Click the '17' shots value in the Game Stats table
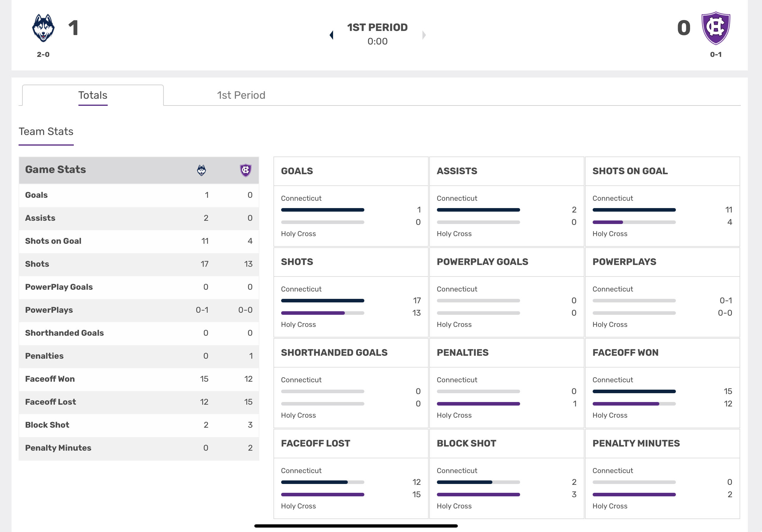Image resolution: width=762 pixels, height=532 pixels. click(x=204, y=264)
